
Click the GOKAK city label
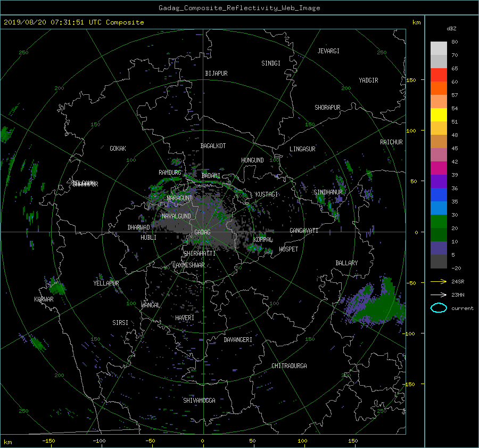click(118, 149)
